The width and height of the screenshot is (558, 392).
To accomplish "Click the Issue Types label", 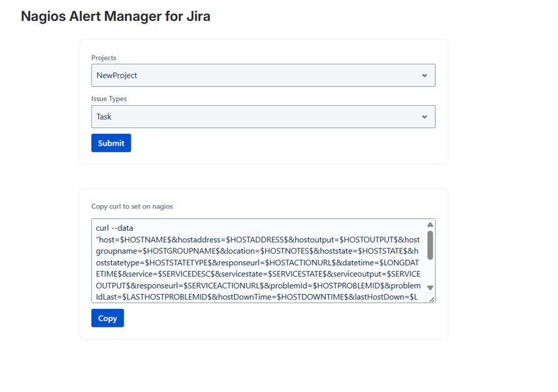I will tap(109, 99).
